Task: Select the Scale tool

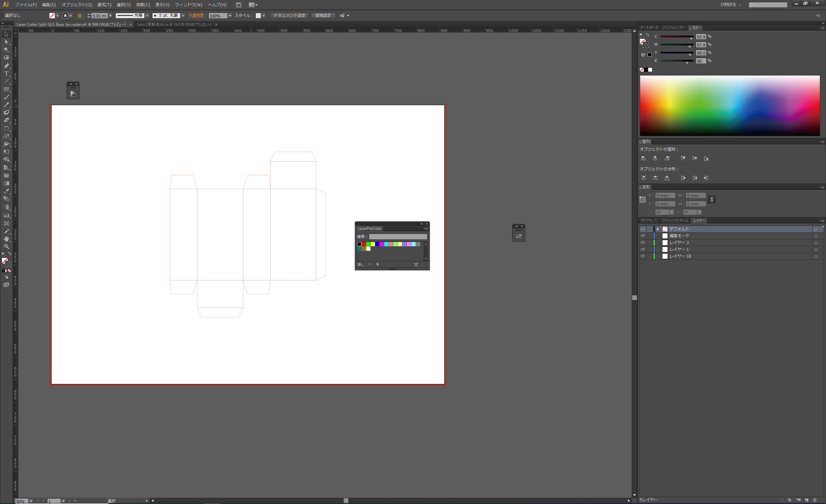Action: [x=6, y=136]
